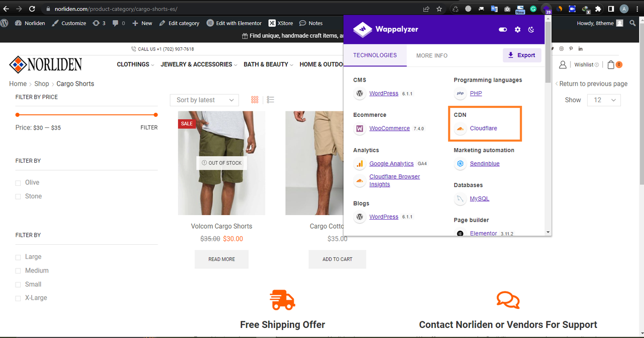Image resolution: width=644 pixels, height=338 pixels.
Task: Click the Home breadcrumb
Action: pos(18,84)
